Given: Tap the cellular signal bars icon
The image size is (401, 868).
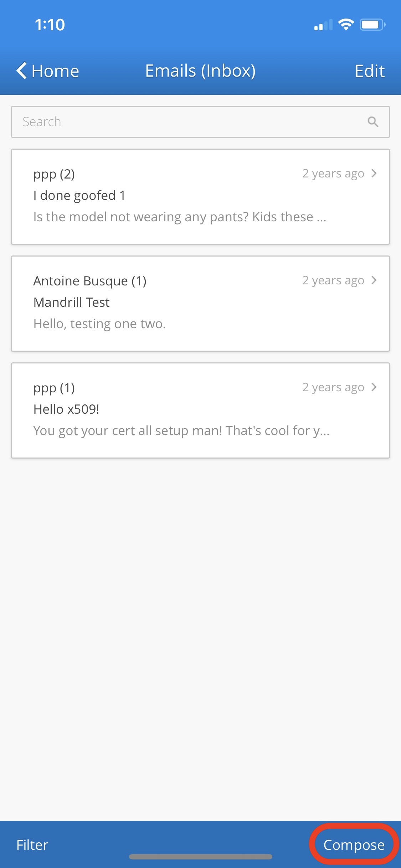Looking at the screenshot, I should pos(323,25).
